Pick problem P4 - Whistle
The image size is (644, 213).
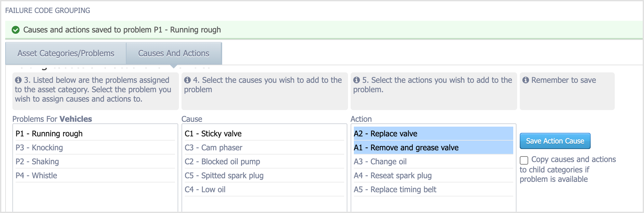pyautogui.click(x=95, y=175)
